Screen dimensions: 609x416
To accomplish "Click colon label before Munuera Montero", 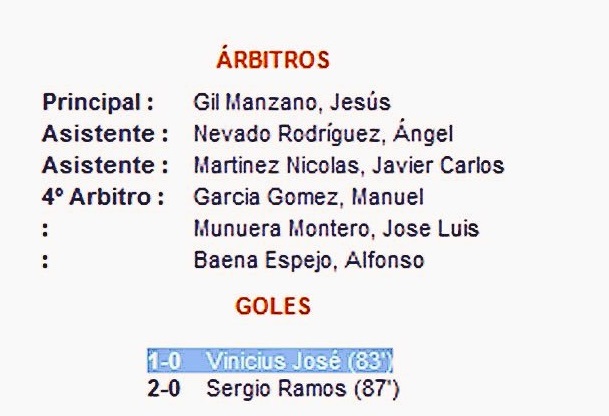I will click(47, 229).
